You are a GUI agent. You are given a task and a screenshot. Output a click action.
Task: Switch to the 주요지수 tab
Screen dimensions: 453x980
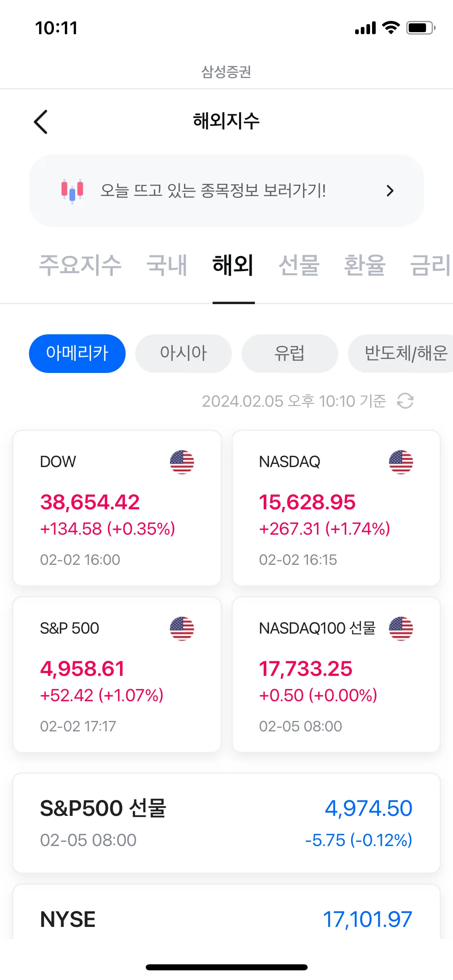click(x=80, y=265)
